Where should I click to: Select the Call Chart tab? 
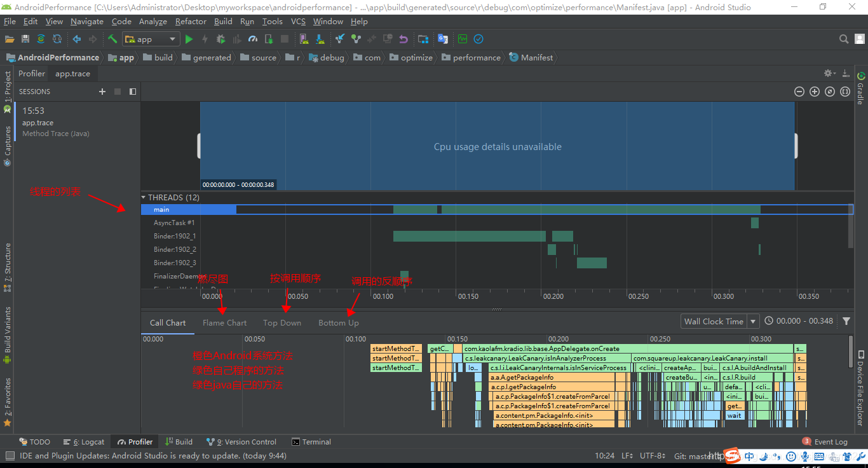coord(168,322)
